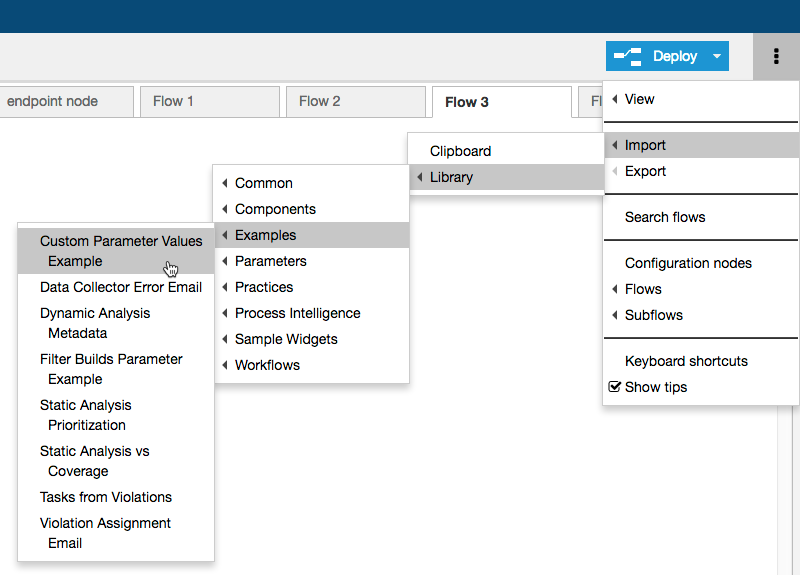The image size is (800, 575).
Task: Toggle the Show tips checkbox
Action: pos(615,387)
